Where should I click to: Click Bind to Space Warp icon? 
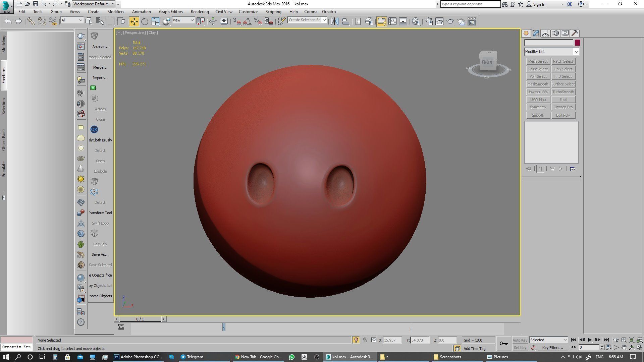click(x=53, y=21)
